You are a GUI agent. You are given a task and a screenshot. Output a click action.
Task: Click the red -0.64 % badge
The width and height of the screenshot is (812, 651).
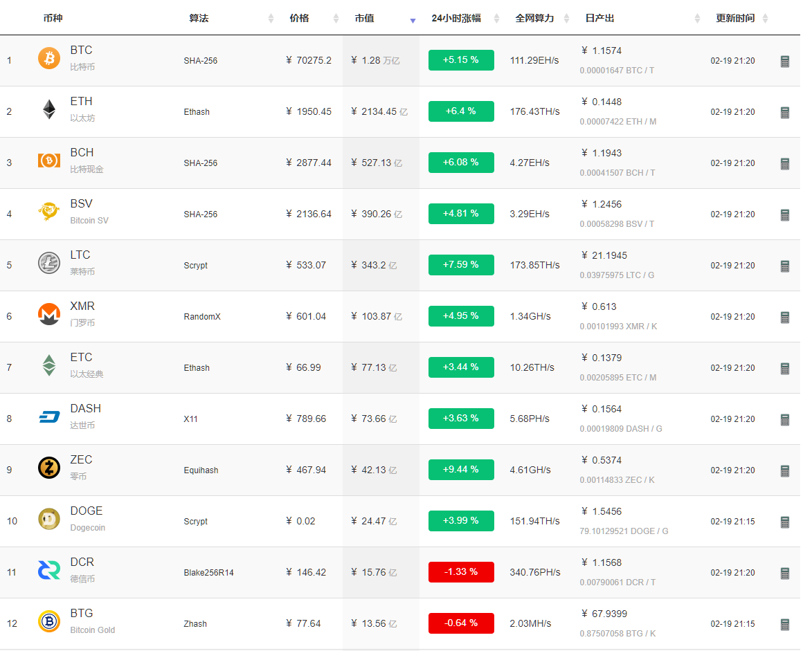click(461, 623)
